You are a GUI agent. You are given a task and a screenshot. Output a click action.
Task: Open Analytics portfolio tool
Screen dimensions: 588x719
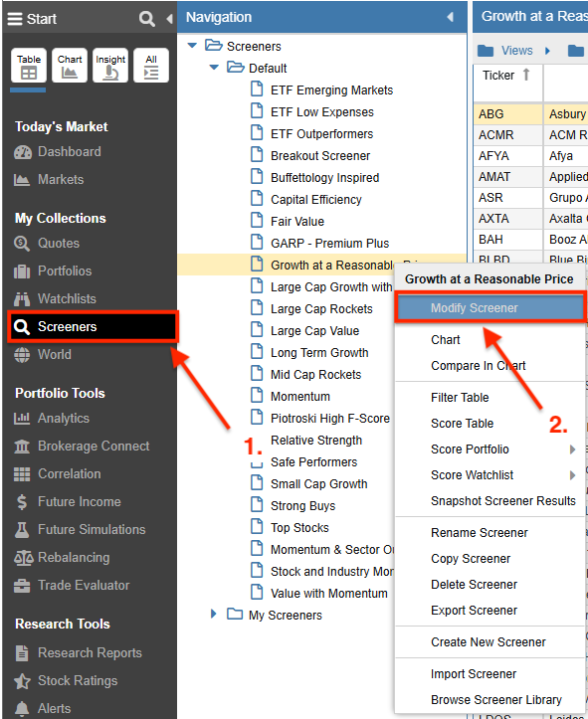point(52,419)
